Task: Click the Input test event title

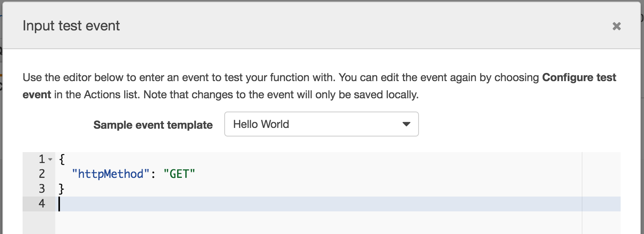Action: (x=71, y=26)
